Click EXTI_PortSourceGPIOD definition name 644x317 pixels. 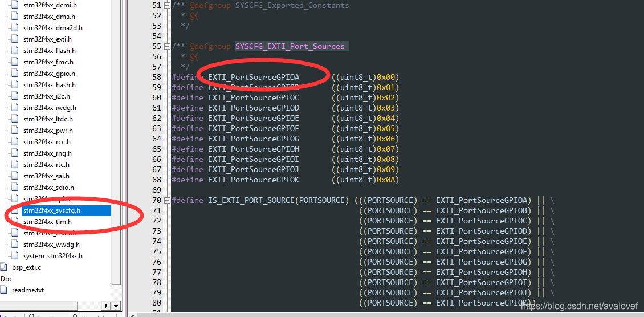coord(254,108)
